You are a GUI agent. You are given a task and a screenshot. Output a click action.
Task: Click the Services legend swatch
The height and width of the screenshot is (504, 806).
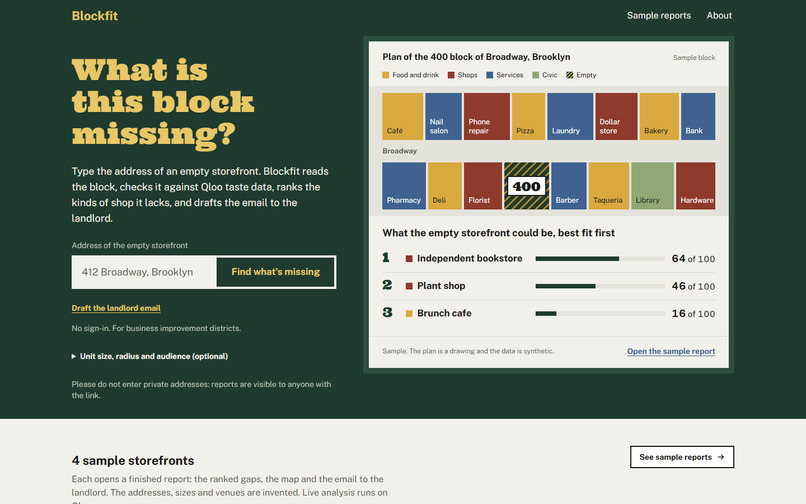coord(489,75)
